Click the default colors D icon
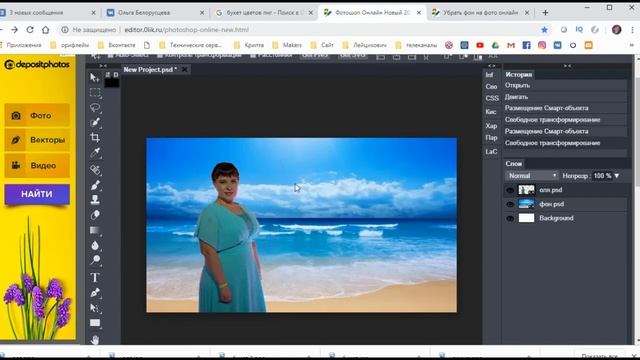 (116, 75)
